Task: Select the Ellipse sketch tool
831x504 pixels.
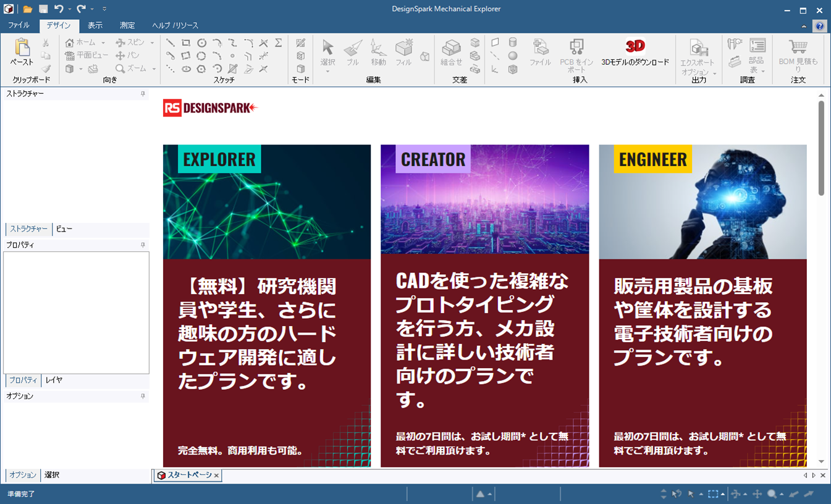Action: (186, 69)
